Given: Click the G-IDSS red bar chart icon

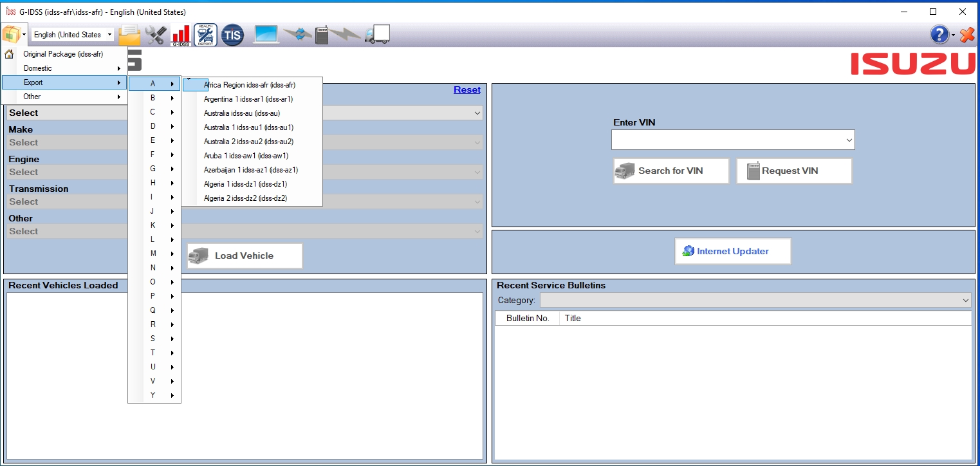Looking at the screenshot, I should tap(181, 35).
